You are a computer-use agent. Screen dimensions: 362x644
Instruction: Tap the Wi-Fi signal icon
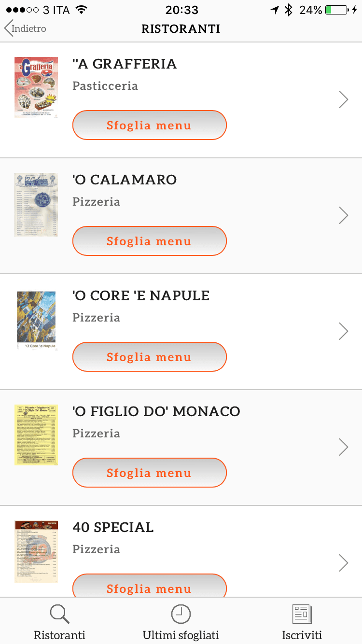tap(81, 10)
